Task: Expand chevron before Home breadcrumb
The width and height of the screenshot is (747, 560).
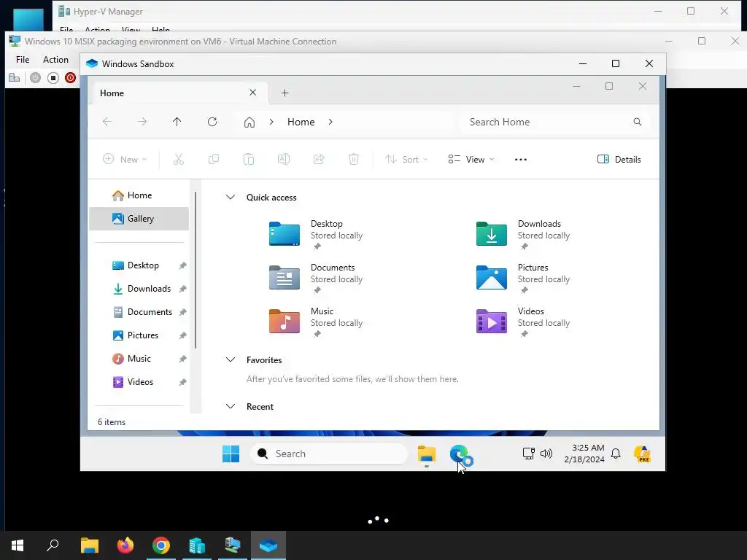Action: (271, 122)
